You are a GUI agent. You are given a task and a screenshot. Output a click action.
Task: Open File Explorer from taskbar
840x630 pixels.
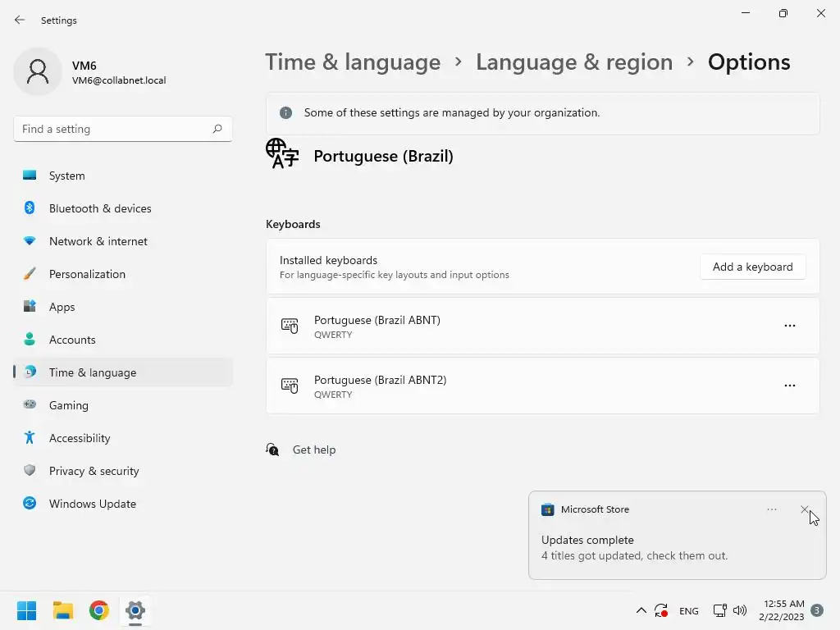coord(63,610)
